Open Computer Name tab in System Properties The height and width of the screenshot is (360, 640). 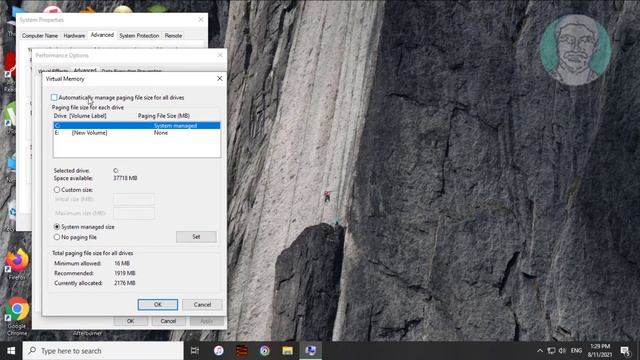pos(40,36)
